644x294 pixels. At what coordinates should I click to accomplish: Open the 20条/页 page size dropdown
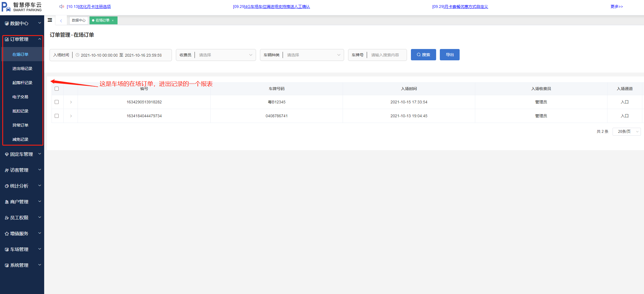coord(626,131)
